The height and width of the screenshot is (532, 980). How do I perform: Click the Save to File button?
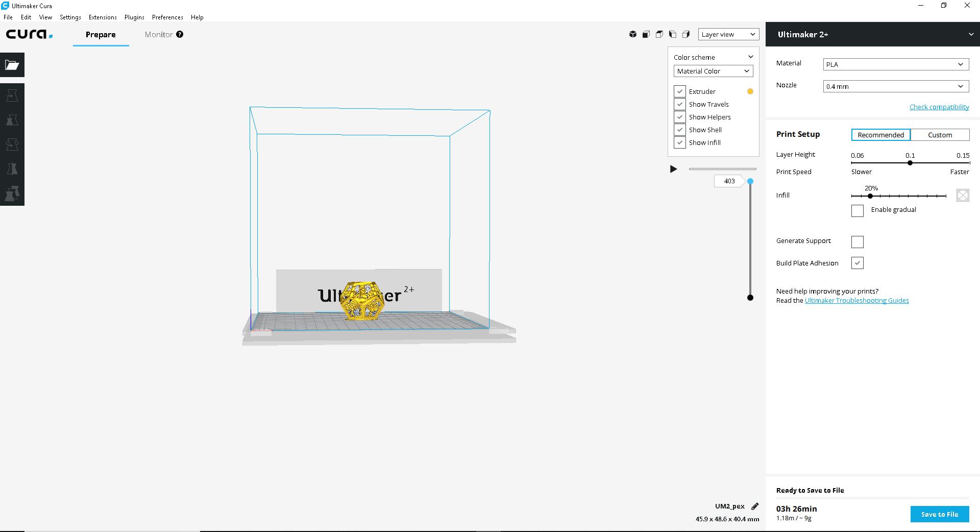940,514
